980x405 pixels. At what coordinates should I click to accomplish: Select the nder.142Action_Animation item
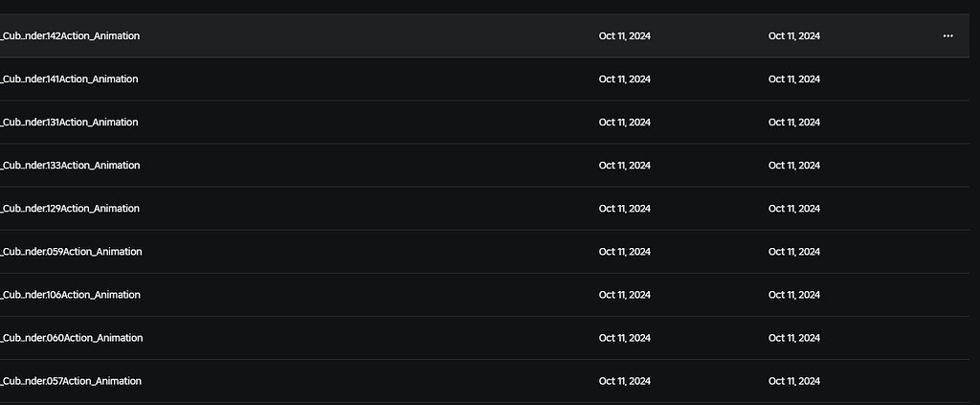(x=71, y=36)
